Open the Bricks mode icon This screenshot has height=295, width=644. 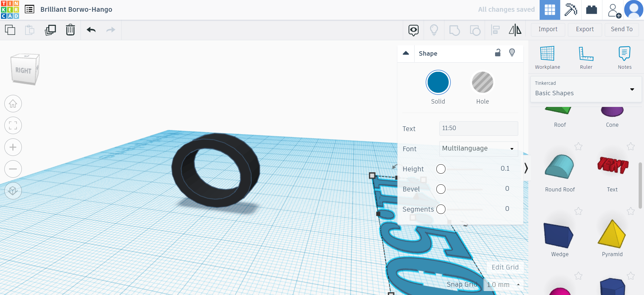click(x=591, y=10)
